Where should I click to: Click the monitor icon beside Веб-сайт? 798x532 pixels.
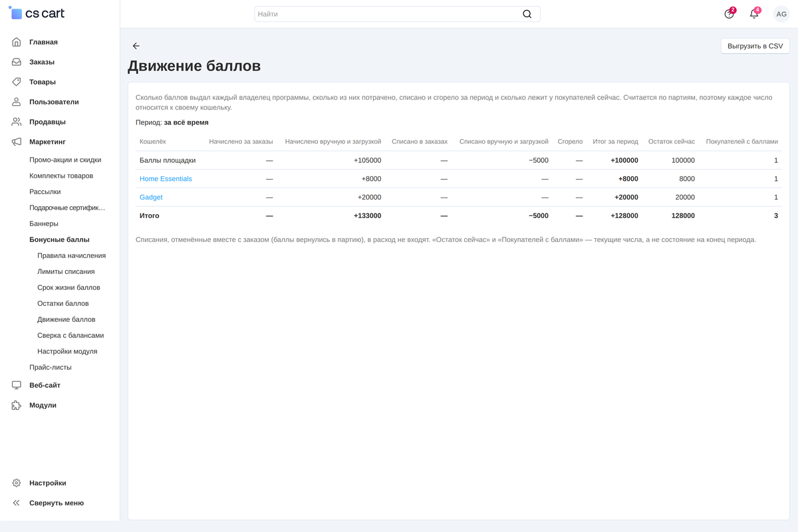[x=17, y=385]
